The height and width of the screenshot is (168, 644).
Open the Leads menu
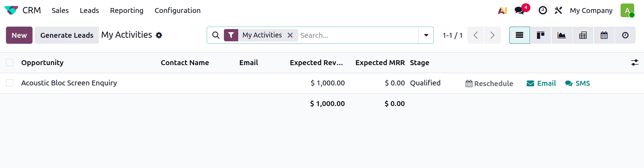(90, 10)
